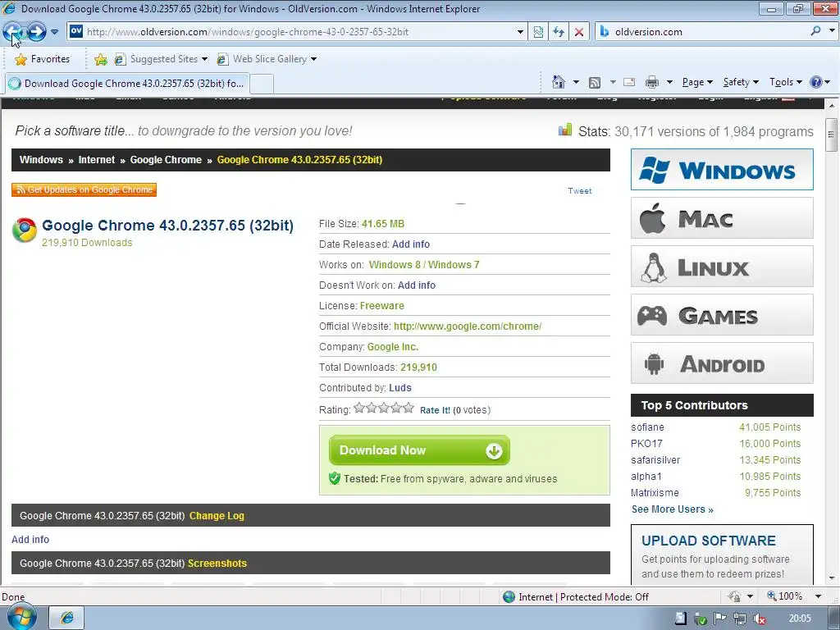
Task: Click the network connection tray icon
Action: click(740, 619)
